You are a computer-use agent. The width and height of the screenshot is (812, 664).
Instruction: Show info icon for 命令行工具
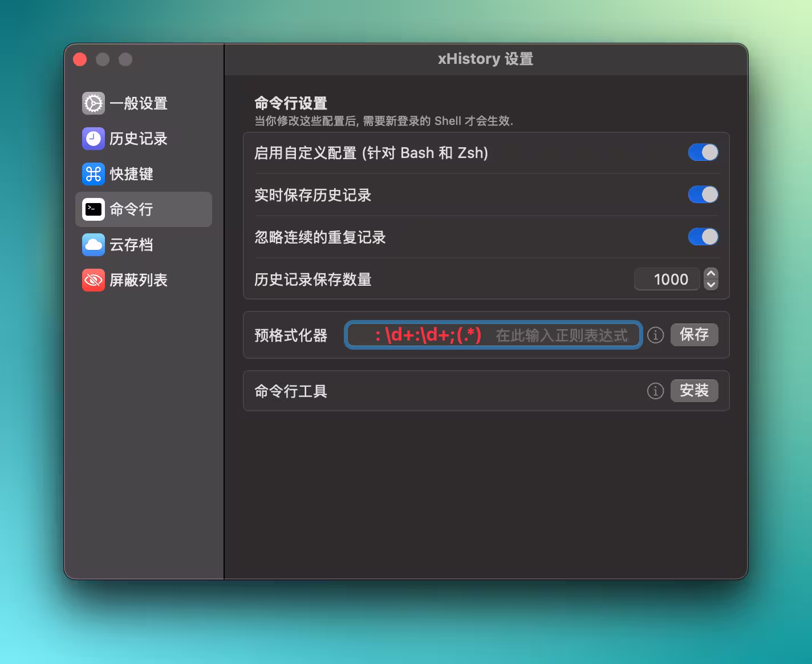(x=655, y=391)
